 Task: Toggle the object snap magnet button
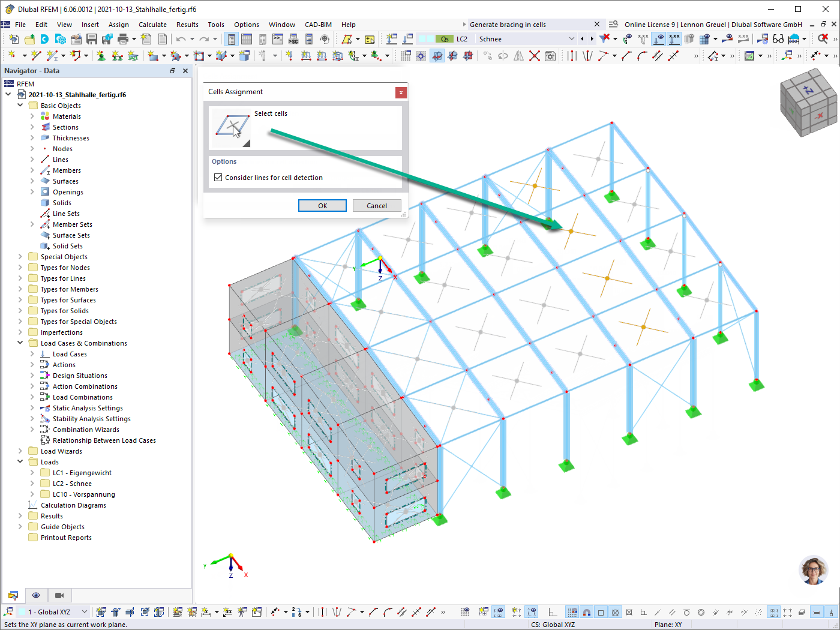point(587,612)
